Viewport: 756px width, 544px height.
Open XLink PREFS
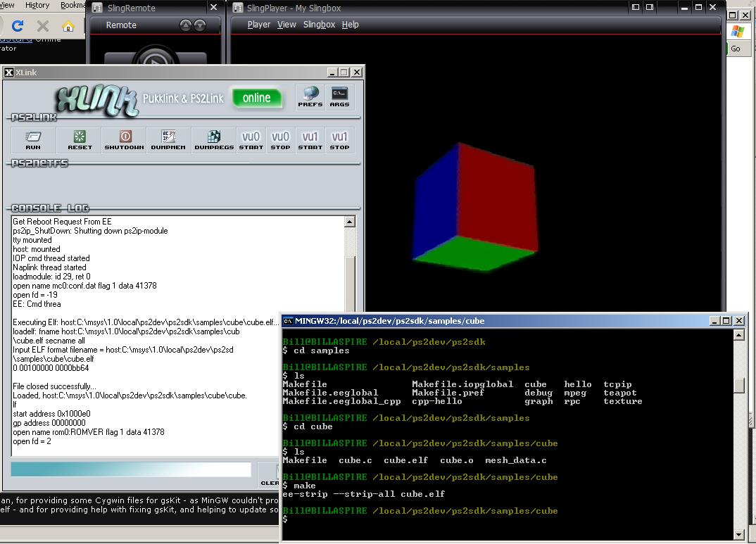[310, 97]
